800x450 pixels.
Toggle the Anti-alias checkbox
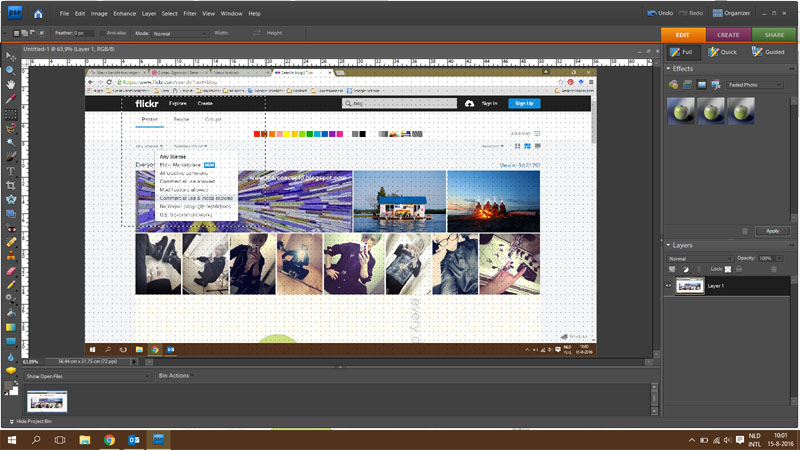pos(102,33)
